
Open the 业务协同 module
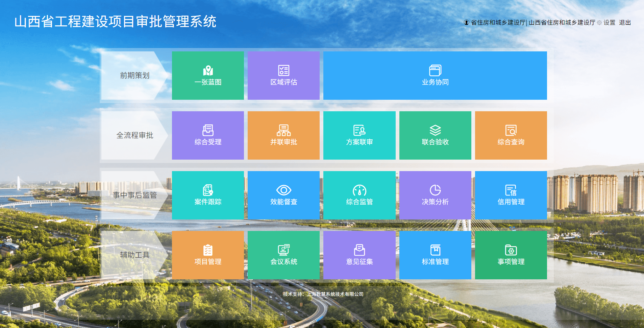point(435,75)
